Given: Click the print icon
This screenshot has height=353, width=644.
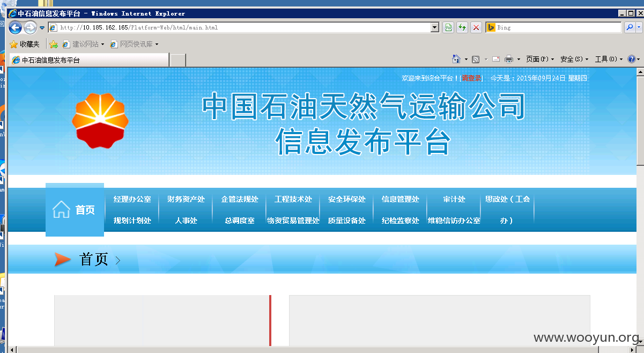Looking at the screenshot, I should tap(509, 59).
